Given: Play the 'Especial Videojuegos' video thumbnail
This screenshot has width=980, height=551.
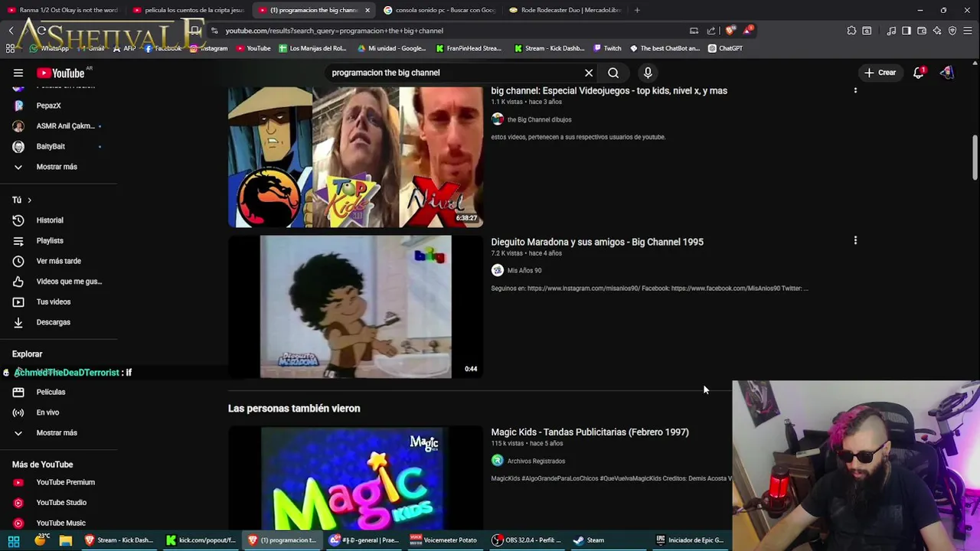Looking at the screenshot, I should click(355, 156).
